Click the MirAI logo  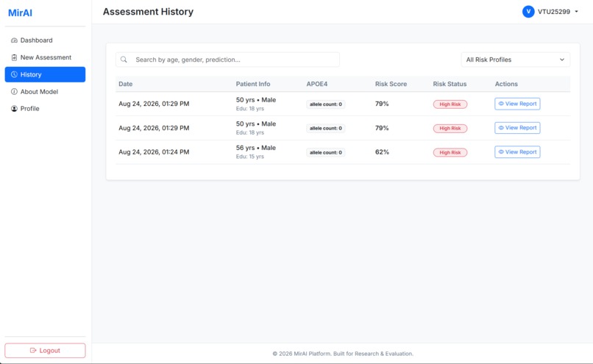[x=20, y=13]
